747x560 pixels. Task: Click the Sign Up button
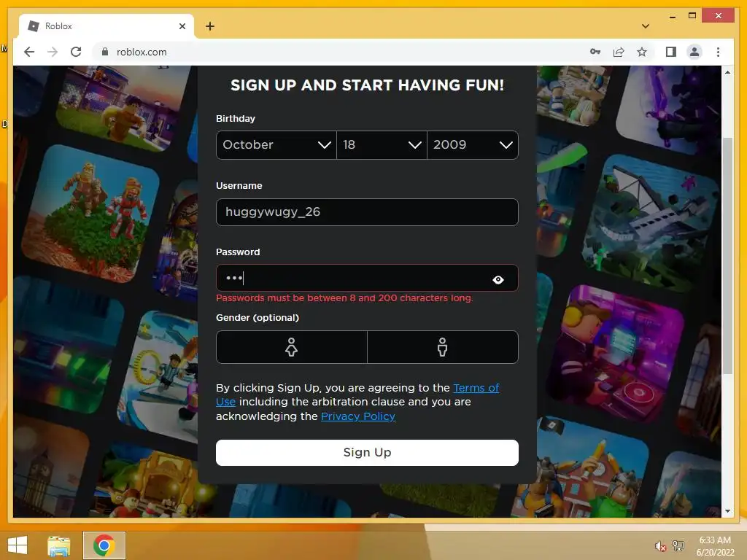pos(367,452)
